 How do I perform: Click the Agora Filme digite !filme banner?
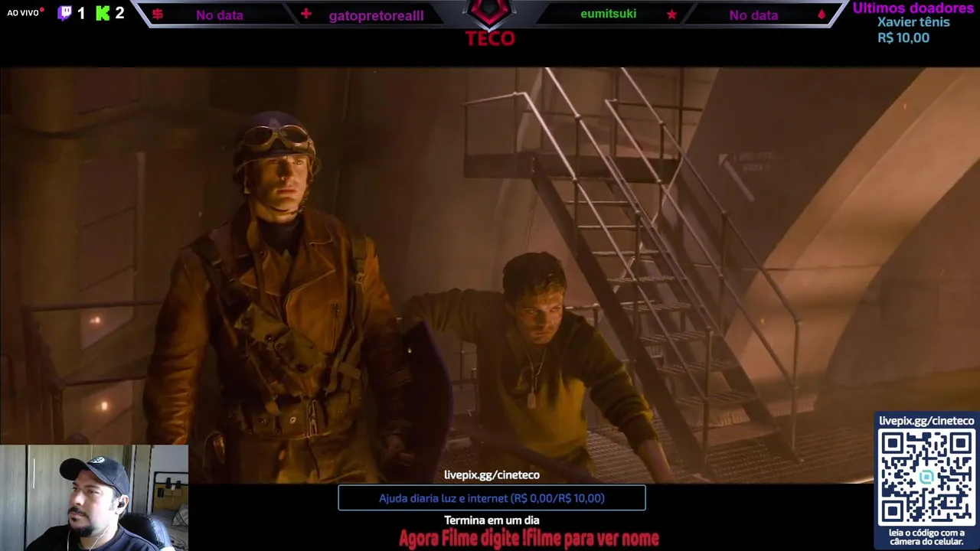[x=528, y=539]
